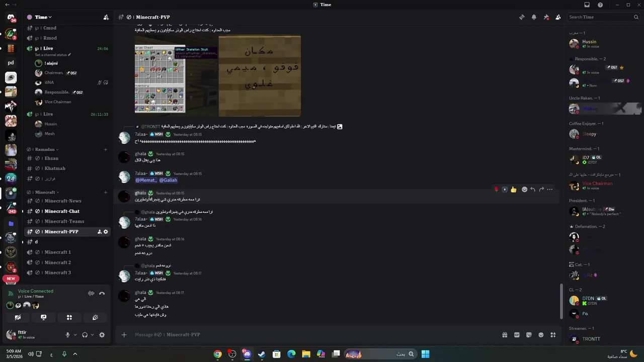Image resolution: width=644 pixels, height=362 pixels.
Task: Open Direct Messages home icon
Action: (x=11, y=18)
